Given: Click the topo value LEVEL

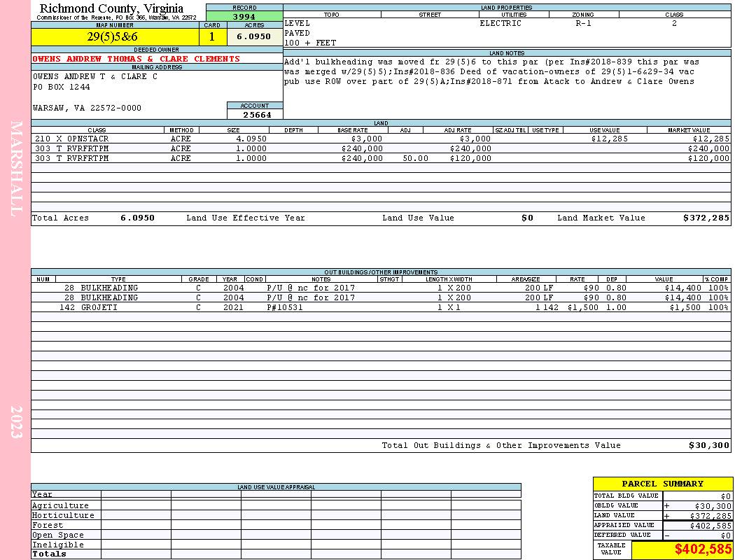Looking at the screenshot, I should coord(297,23).
